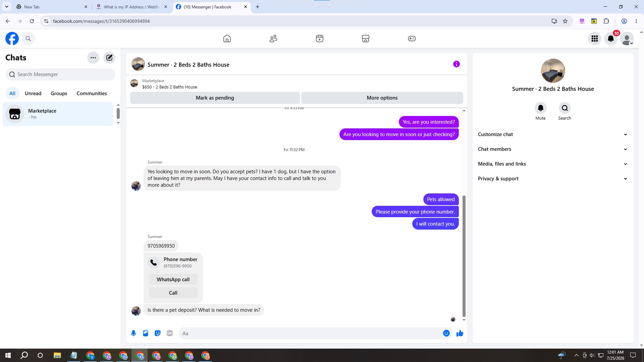Switch to What is my IP Address tab
The width and height of the screenshot is (644, 362).
(131, 7)
